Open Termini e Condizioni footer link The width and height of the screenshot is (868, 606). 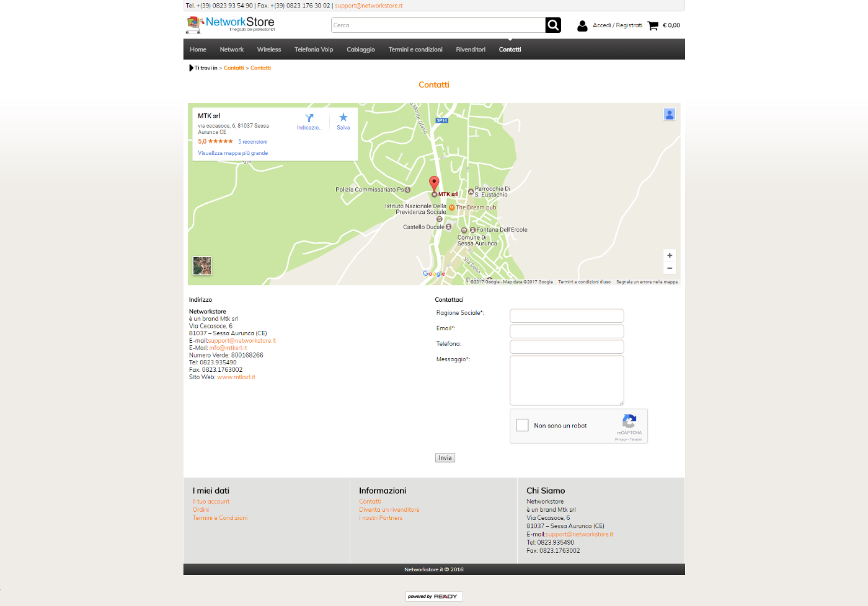point(220,518)
